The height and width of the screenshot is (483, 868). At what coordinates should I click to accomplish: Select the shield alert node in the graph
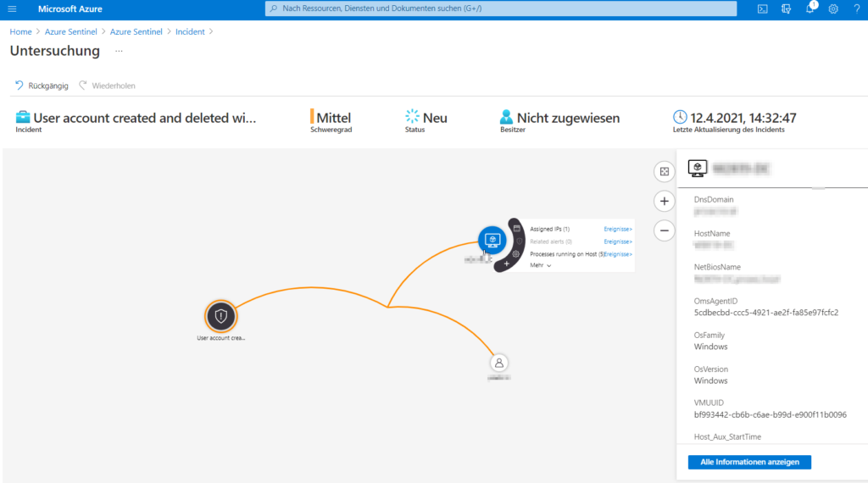221,316
